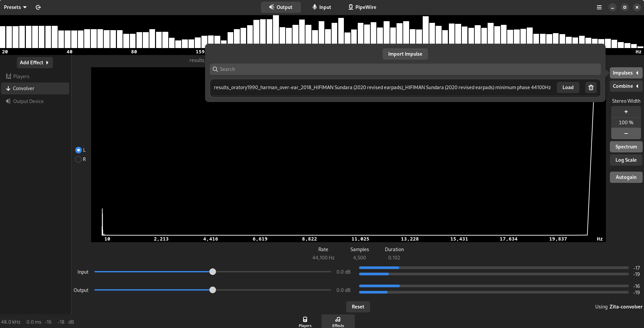Open the PipeWire tab
Screen dimensions: 644x328
coord(362,7)
